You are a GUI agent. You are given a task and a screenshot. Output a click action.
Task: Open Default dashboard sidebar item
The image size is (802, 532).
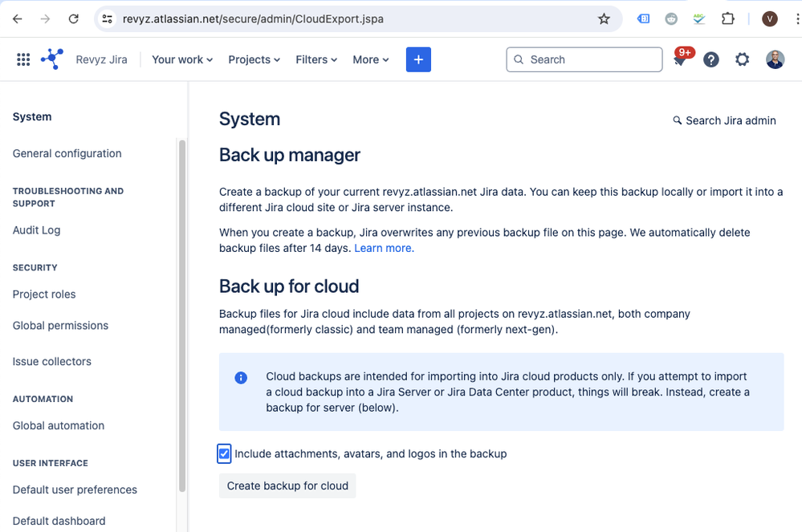click(59, 521)
